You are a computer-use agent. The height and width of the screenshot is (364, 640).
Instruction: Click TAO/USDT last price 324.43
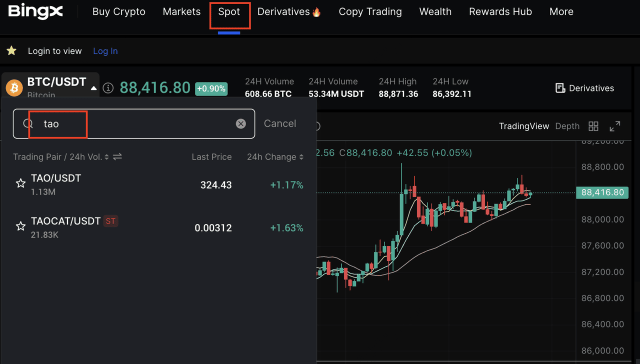click(x=216, y=185)
